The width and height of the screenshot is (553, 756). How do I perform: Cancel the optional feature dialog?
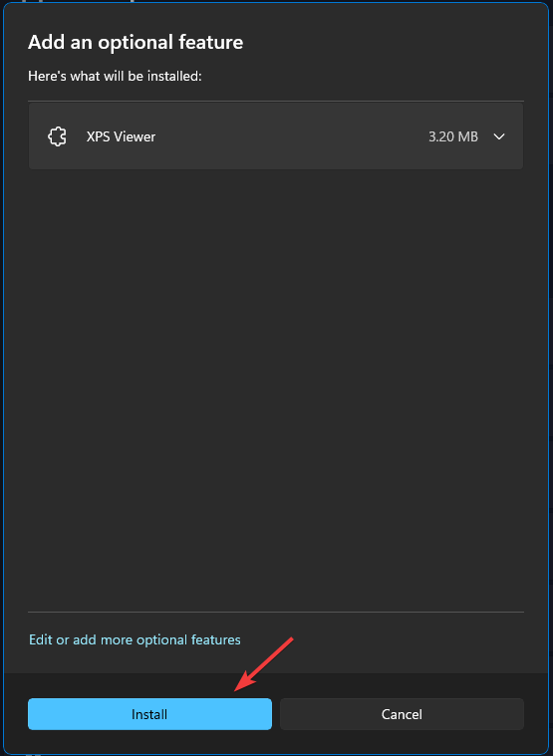tap(402, 714)
